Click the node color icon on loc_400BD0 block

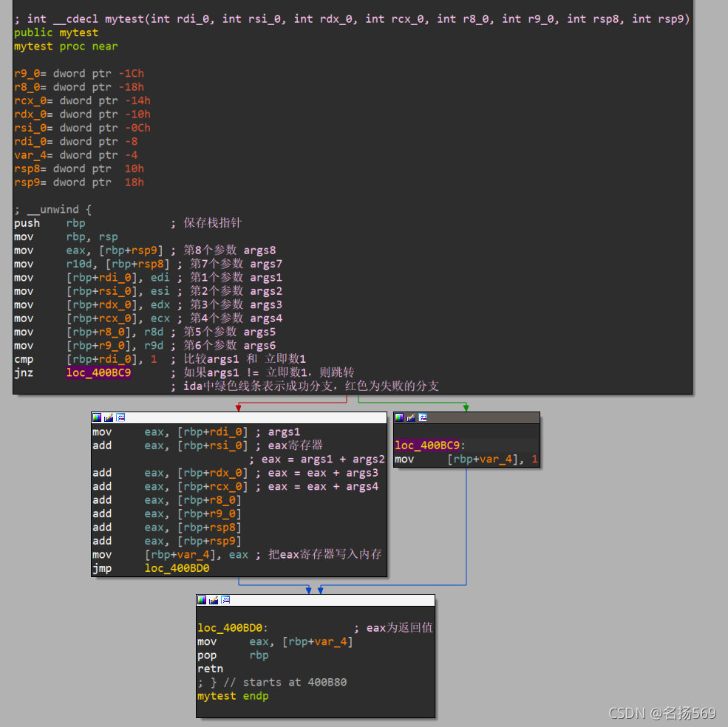coord(202,600)
